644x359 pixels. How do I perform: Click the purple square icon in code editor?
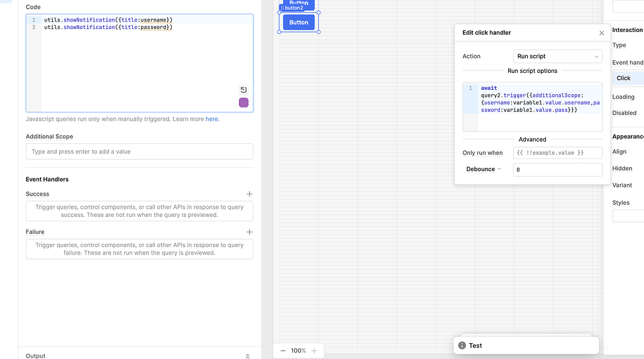(x=243, y=102)
